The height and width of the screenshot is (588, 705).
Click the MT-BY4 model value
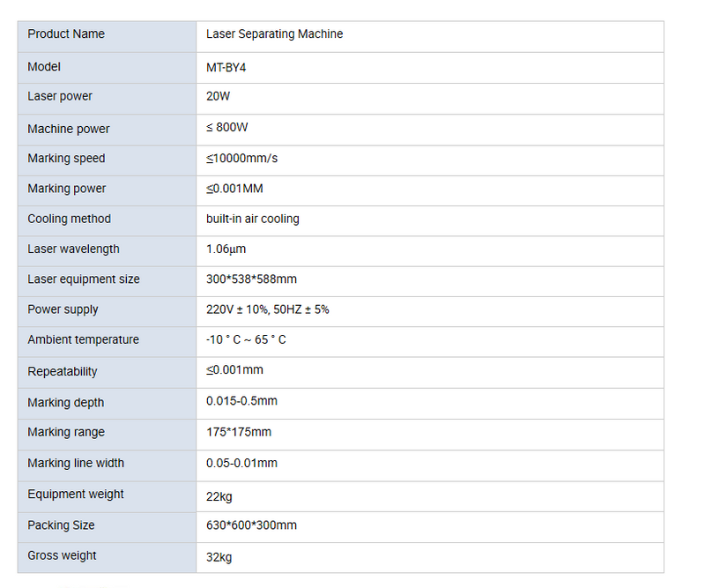click(x=226, y=68)
